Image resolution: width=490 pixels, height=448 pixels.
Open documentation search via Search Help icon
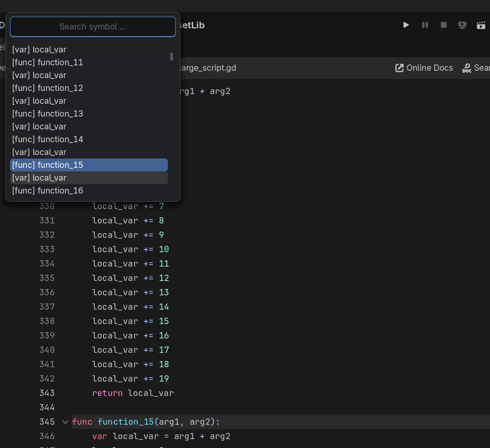point(466,68)
